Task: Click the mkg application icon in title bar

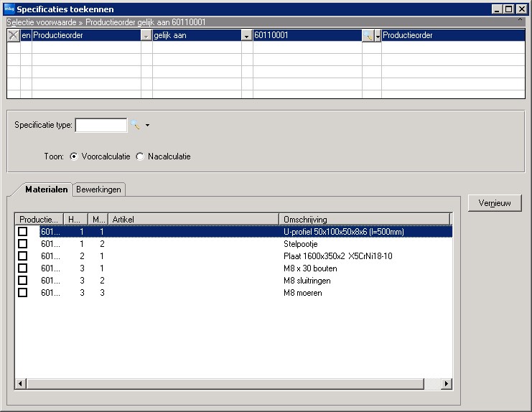Action: 9,9
